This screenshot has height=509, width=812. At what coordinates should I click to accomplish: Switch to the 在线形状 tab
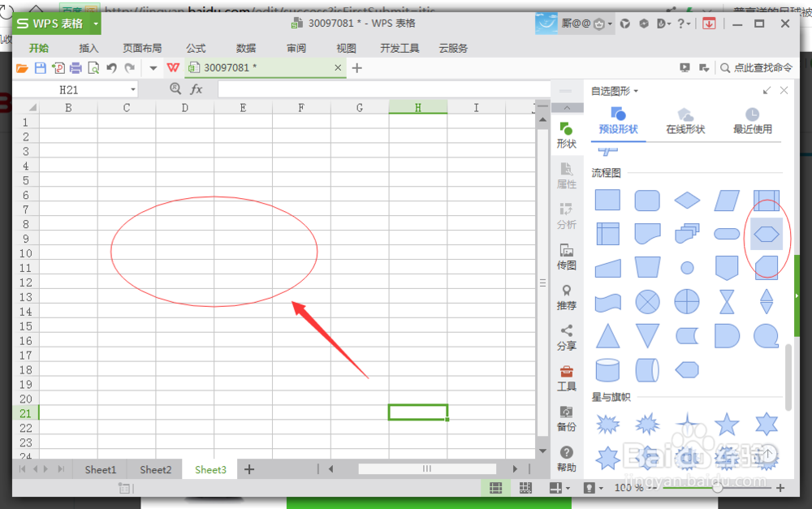click(685, 122)
